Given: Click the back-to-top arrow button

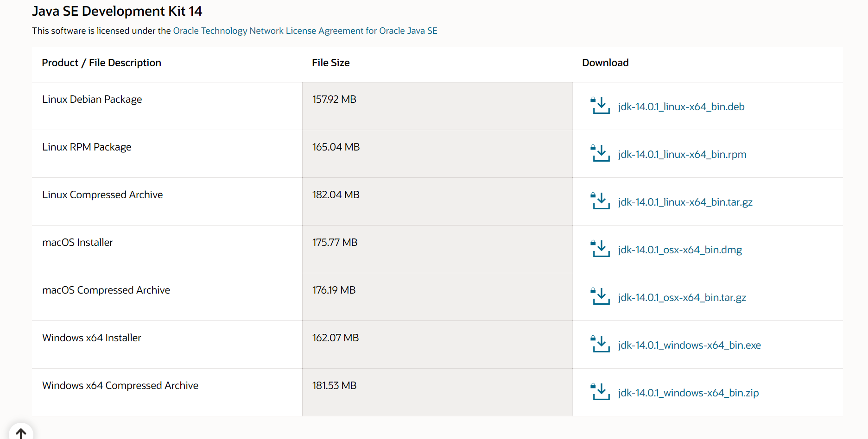Looking at the screenshot, I should pyautogui.click(x=21, y=433).
